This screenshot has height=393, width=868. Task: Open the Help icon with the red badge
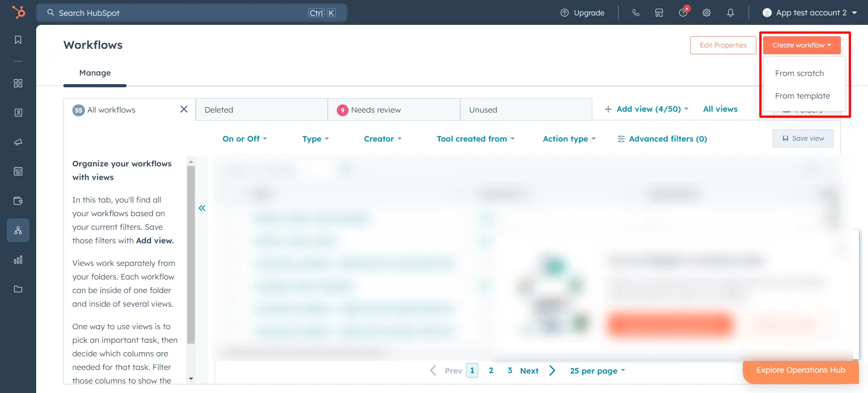(683, 13)
